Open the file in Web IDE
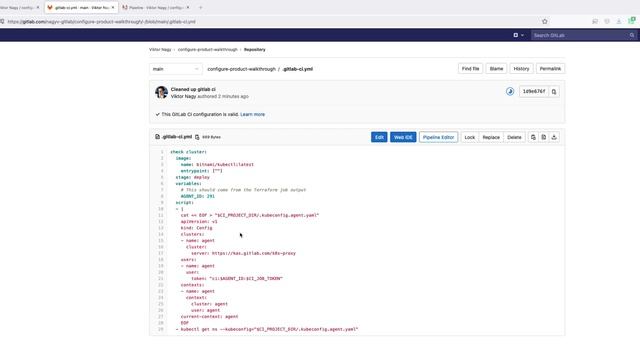This screenshot has height=360, width=640. pos(403,137)
